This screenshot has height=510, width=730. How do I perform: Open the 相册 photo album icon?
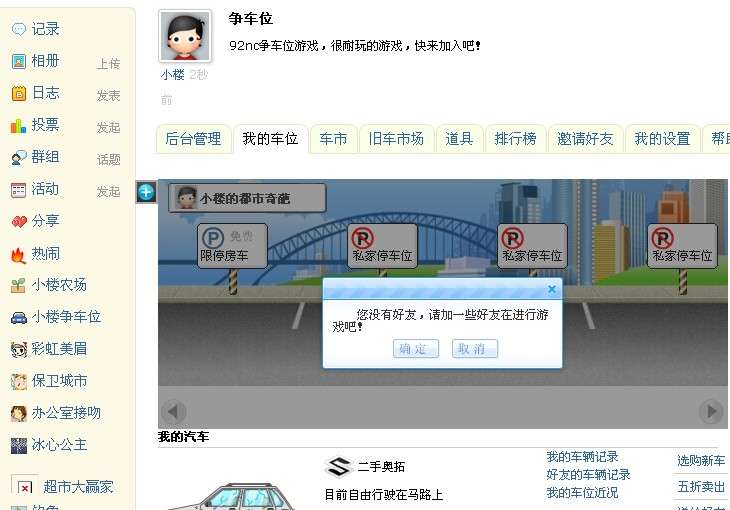point(19,61)
